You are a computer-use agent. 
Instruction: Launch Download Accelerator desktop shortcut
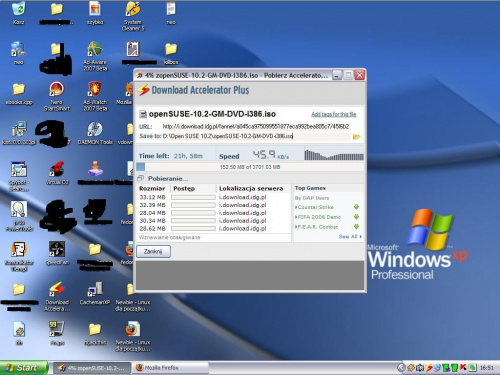pyautogui.click(x=57, y=296)
